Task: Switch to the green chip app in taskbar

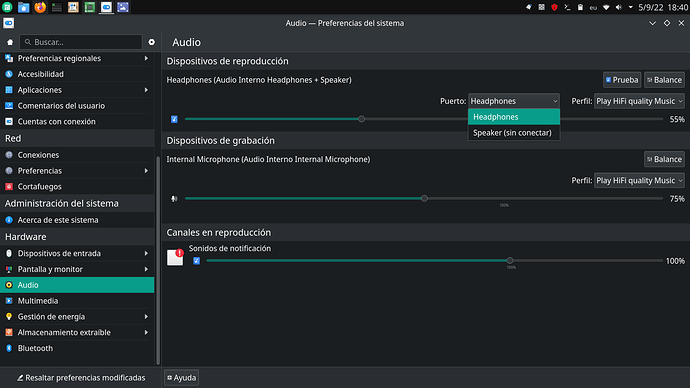Action: [90, 7]
